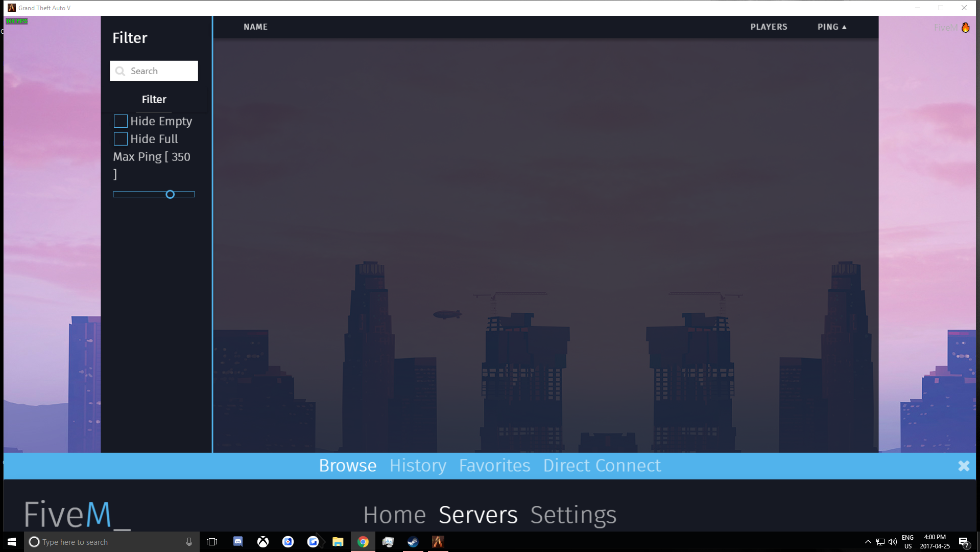Switch to the History tab
Viewport: 980px width, 552px height.
click(x=418, y=466)
